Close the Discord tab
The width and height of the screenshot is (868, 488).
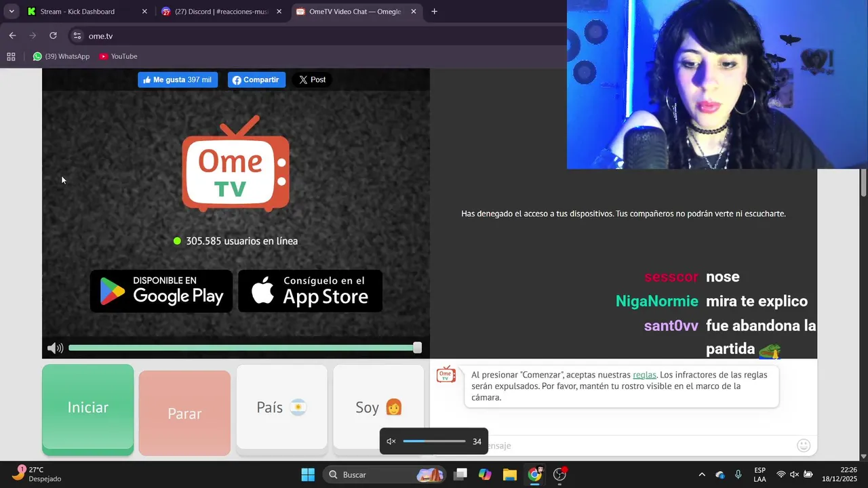(x=279, y=12)
